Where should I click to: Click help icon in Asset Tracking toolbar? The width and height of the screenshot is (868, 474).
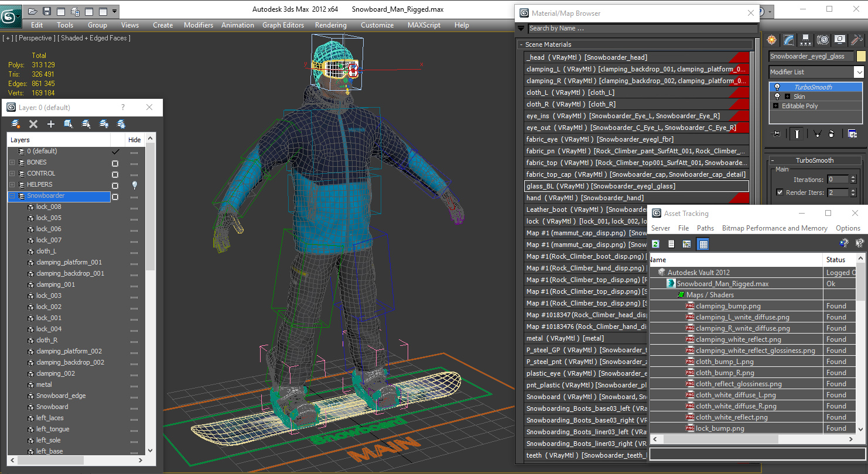[844, 244]
